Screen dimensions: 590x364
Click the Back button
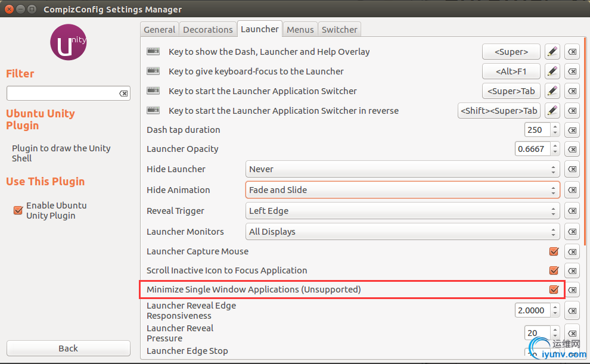point(69,349)
